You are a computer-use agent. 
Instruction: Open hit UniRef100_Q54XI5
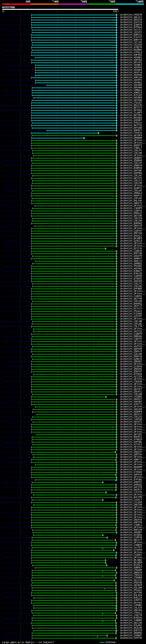click(131, 226)
